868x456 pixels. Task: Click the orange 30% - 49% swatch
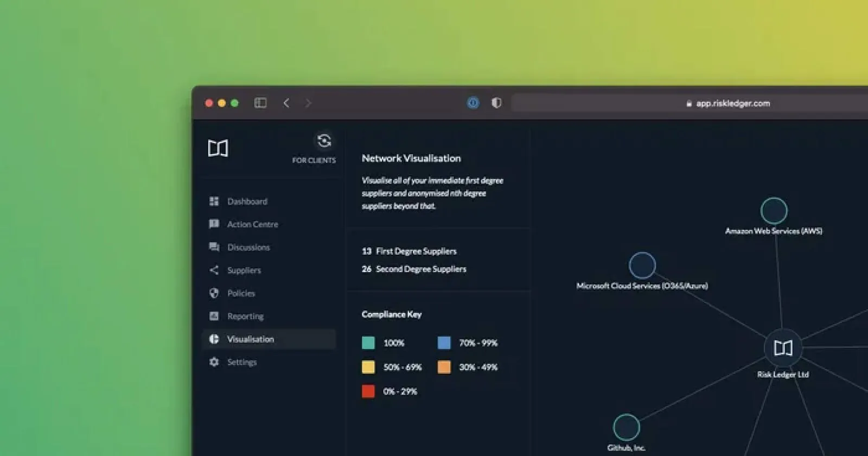pyautogui.click(x=444, y=367)
